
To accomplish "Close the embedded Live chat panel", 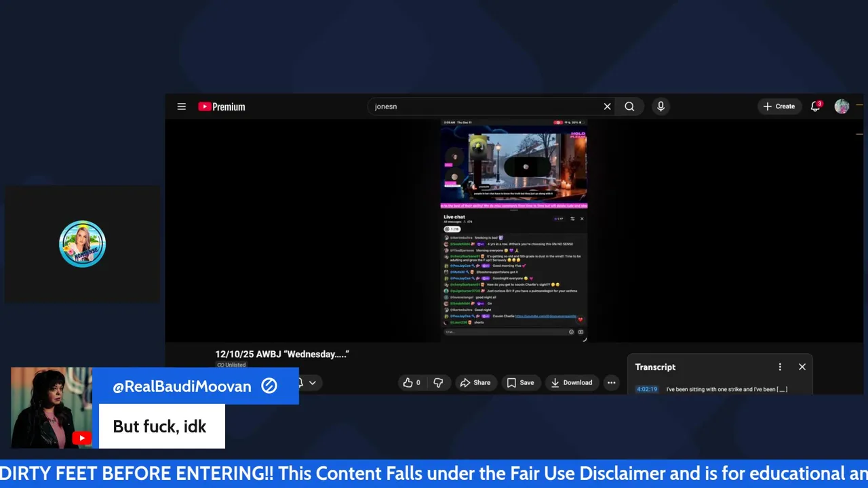I will click(x=581, y=218).
